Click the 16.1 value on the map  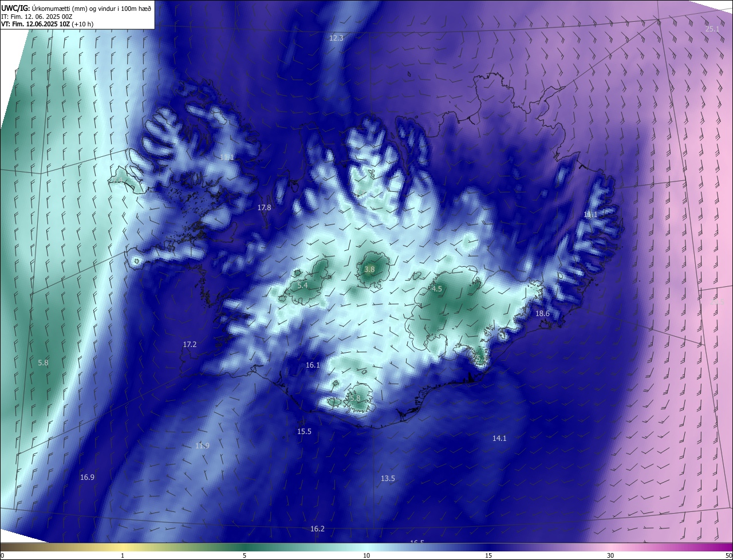pos(313,365)
